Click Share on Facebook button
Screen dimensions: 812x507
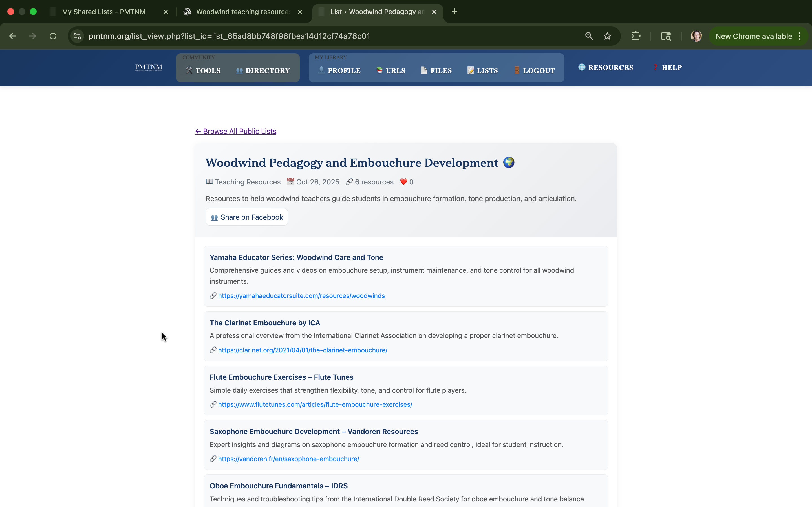[247, 217]
